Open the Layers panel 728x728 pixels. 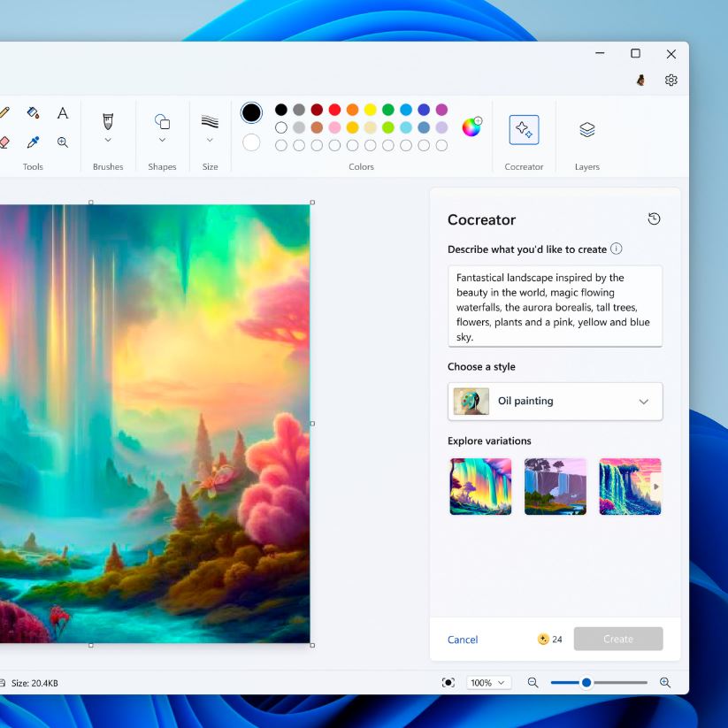586,130
